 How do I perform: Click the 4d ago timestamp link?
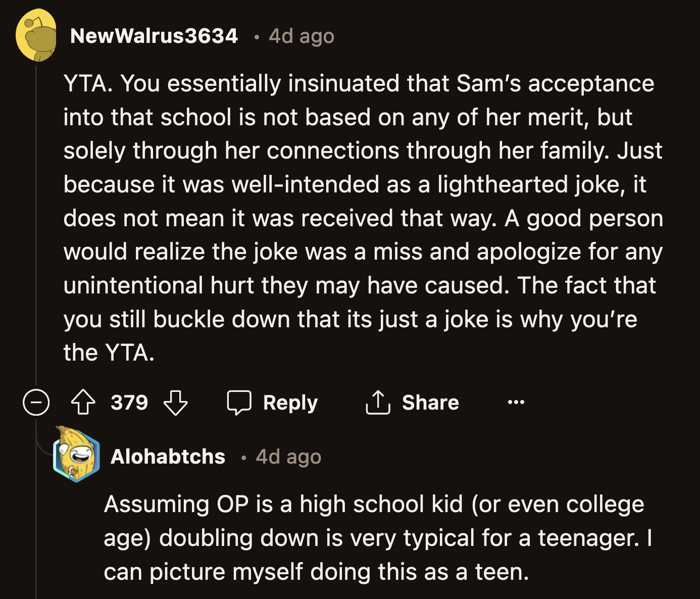[x=301, y=36]
